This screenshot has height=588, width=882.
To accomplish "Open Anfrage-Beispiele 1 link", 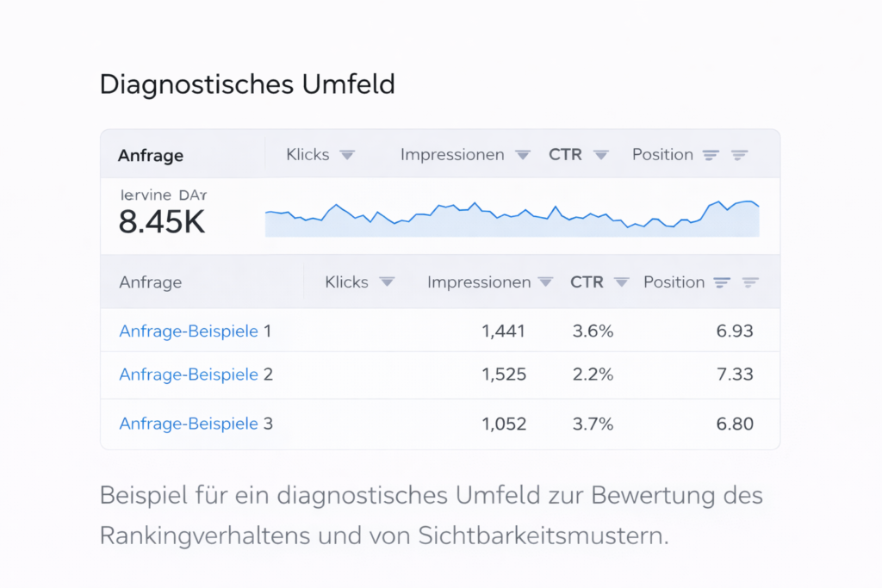I will pyautogui.click(x=189, y=331).
